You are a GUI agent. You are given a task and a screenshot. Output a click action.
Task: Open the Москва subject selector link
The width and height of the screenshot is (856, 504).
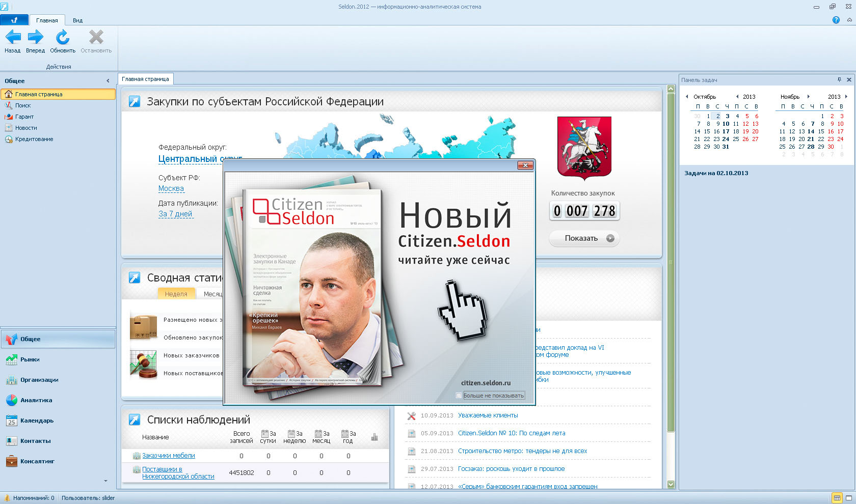pyautogui.click(x=171, y=188)
